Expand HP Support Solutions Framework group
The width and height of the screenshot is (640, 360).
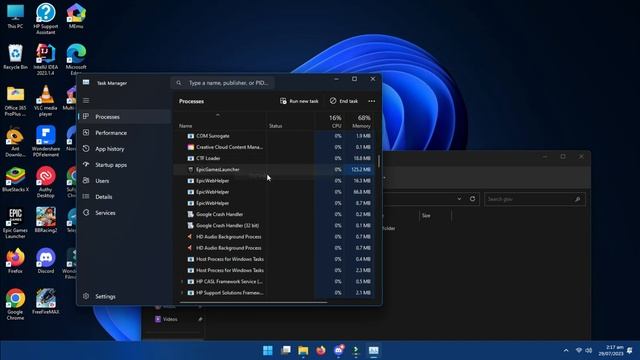click(182, 293)
